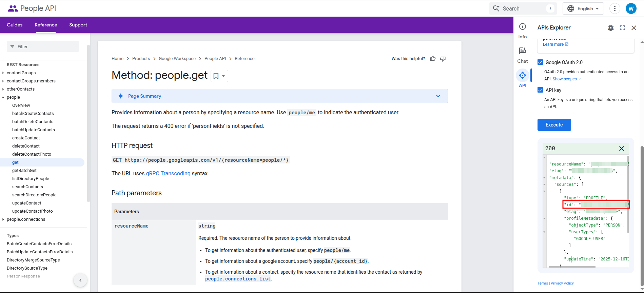Uncheck the Google OAuth 2.0 checkbox
Viewport: 644px width, 293px height.
point(540,62)
